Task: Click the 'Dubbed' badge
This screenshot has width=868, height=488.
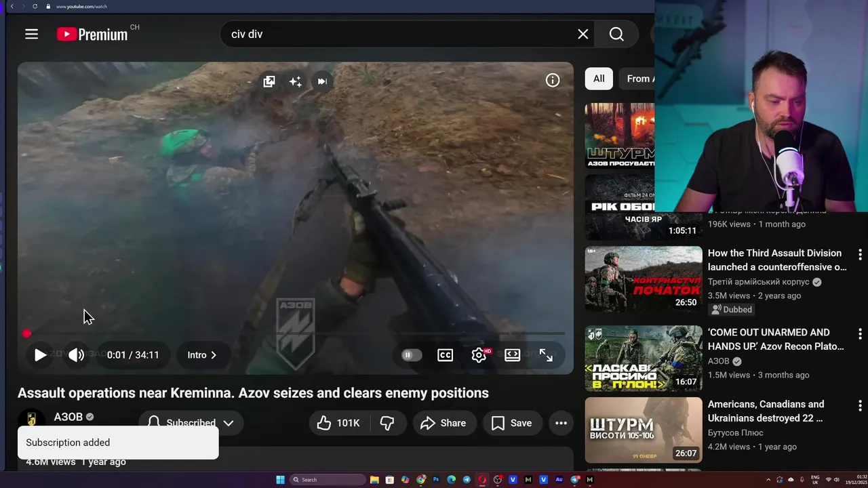Action: (x=732, y=310)
